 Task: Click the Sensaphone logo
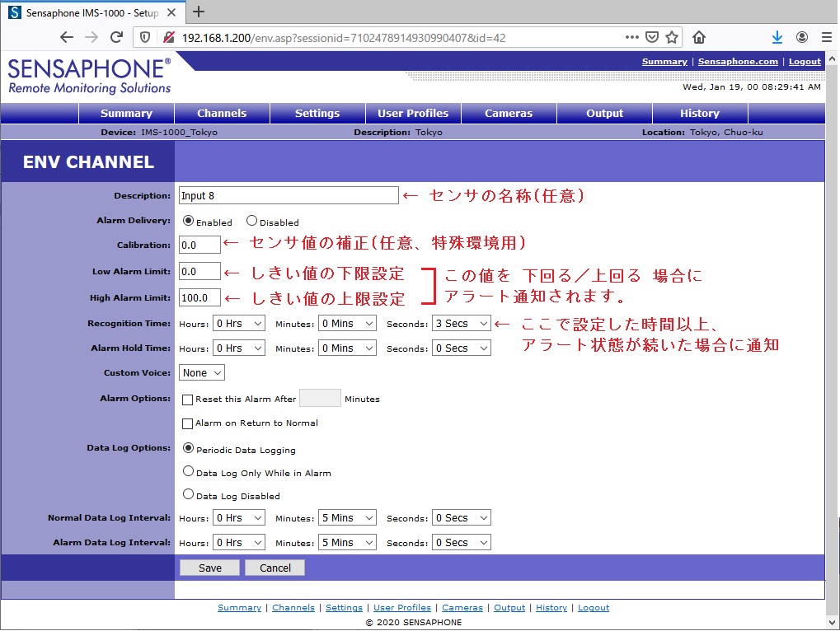[x=90, y=76]
